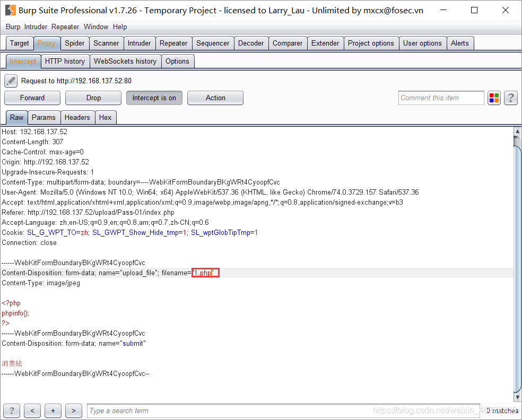The image size is (522, 420).
Task: Click the <?php opening tag line
Action: 11,303
